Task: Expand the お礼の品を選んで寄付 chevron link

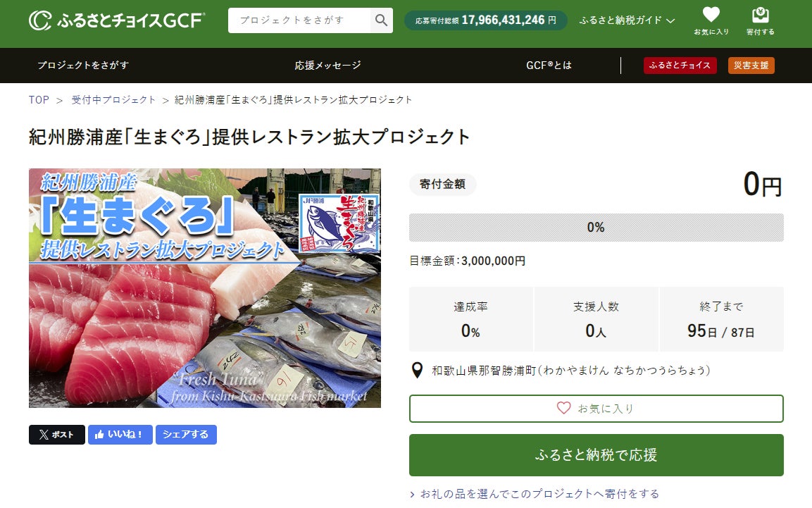Action: pyautogui.click(x=535, y=494)
